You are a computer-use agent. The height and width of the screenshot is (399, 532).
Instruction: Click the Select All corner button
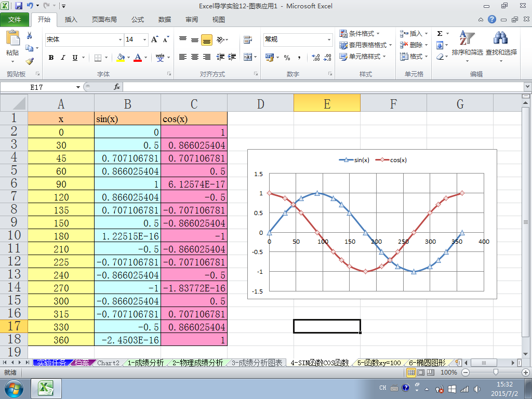(14, 103)
